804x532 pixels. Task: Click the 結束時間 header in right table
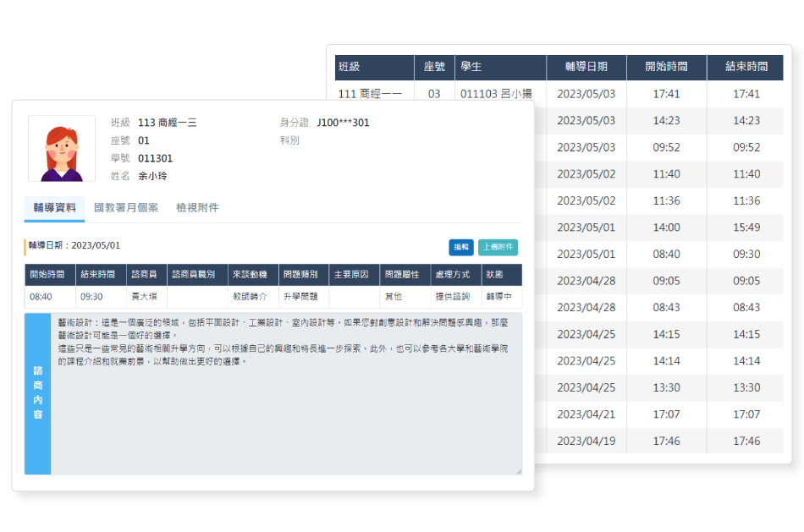coord(746,67)
